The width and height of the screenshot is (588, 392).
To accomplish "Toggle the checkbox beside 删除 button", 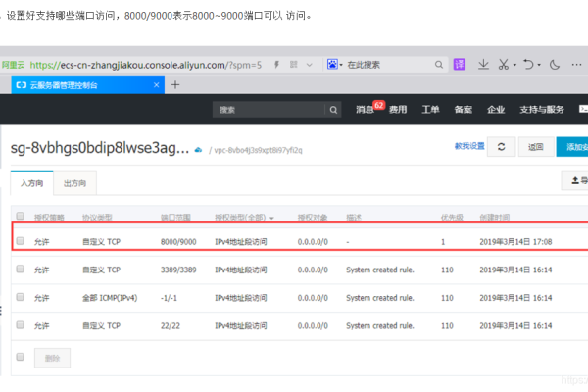I will click(21, 357).
